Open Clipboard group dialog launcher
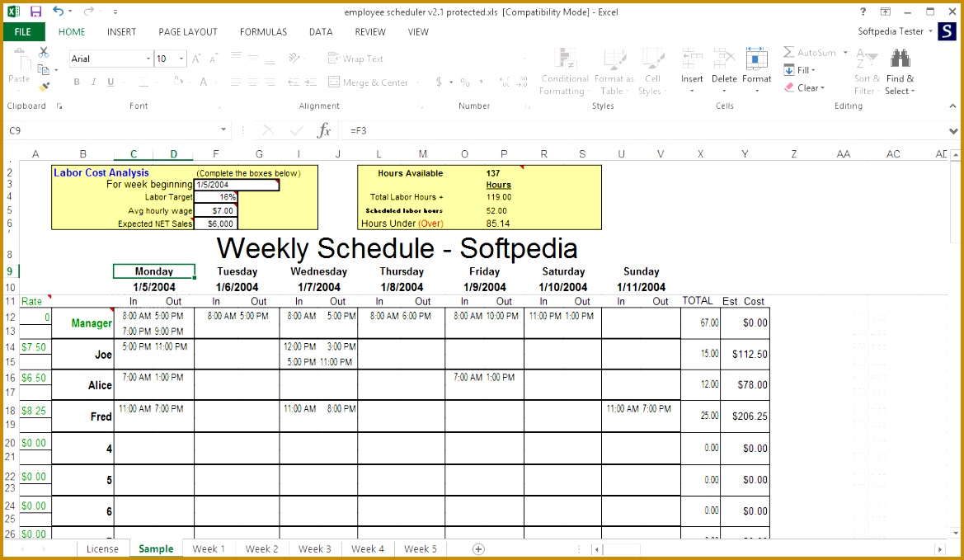964x560 pixels. [59, 106]
